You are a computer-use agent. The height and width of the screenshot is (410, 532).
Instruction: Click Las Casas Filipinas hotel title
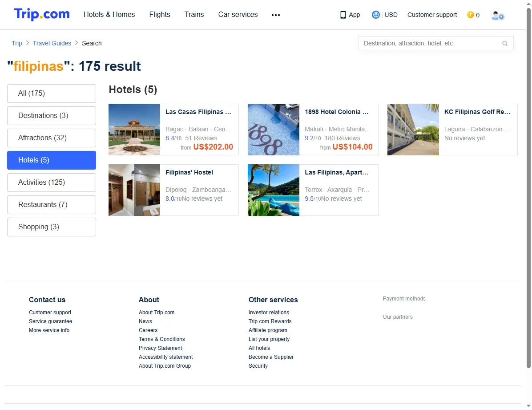pyautogui.click(x=198, y=112)
